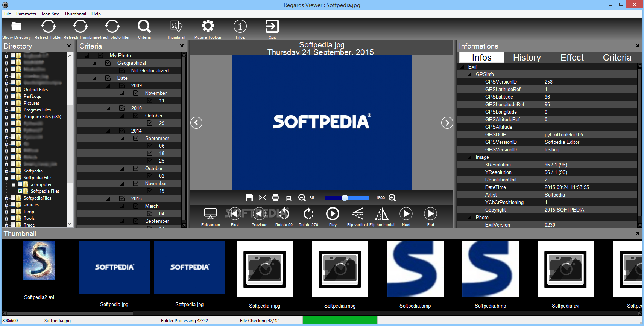Go to the Previous picture

pos(259,214)
